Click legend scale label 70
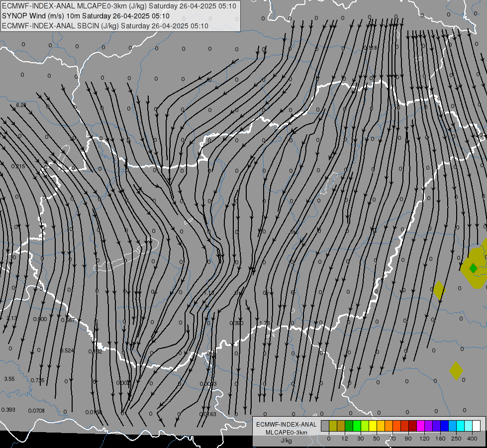The width and height of the screenshot is (487, 448). coord(392,439)
